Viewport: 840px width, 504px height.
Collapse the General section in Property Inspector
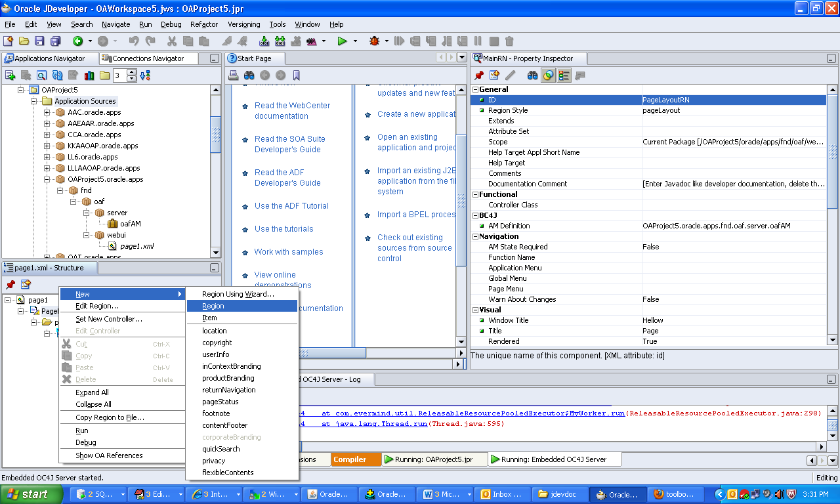(x=474, y=89)
